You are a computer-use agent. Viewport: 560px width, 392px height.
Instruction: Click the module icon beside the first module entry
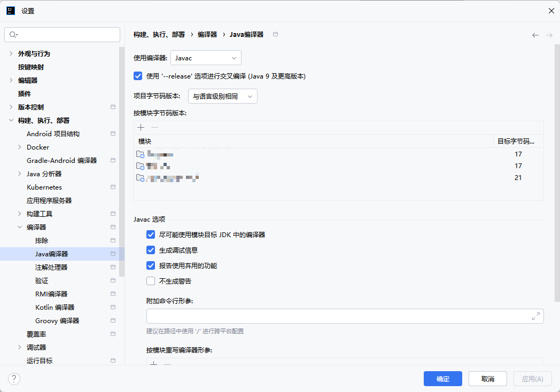tap(140, 154)
